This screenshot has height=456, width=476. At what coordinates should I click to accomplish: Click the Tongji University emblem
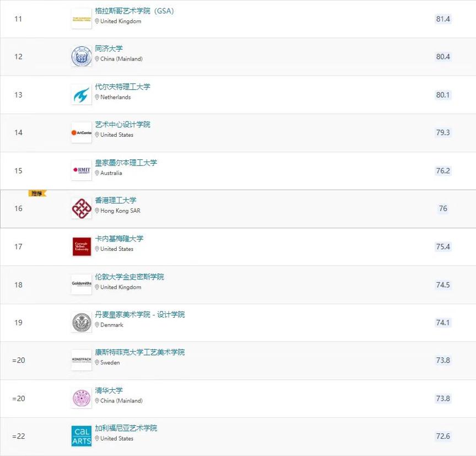pyautogui.click(x=82, y=57)
